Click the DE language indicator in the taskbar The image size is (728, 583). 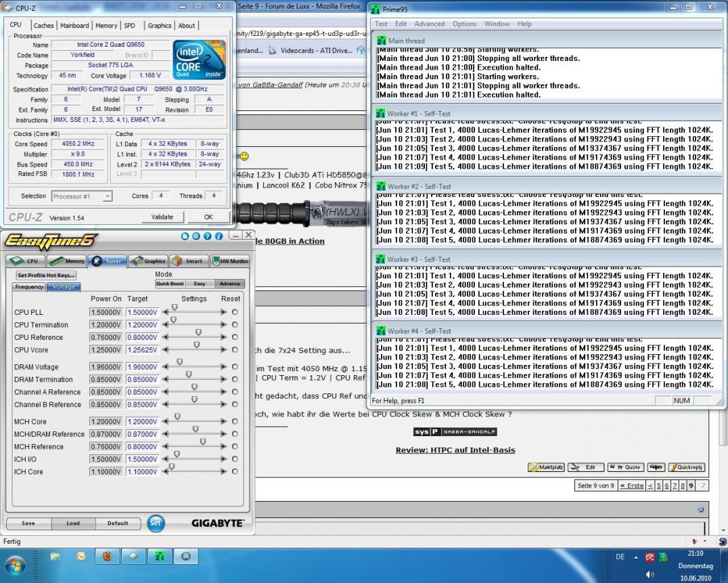point(620,557)
